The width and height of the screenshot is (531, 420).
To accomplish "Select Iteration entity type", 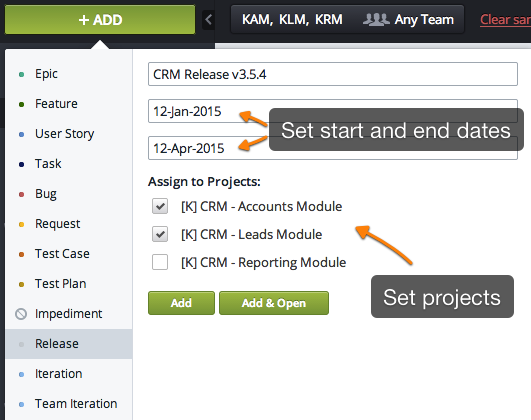I will (x=69, y=374).
